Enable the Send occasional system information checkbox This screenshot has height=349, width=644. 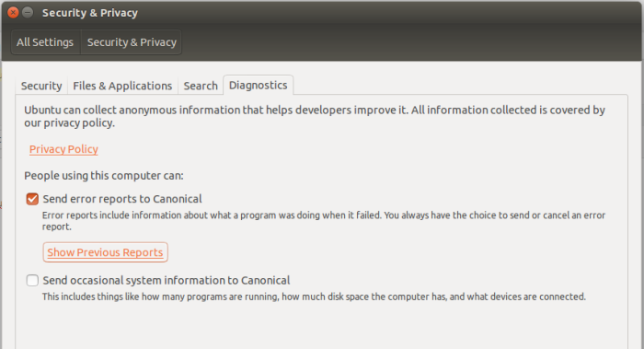coord(32,281)
